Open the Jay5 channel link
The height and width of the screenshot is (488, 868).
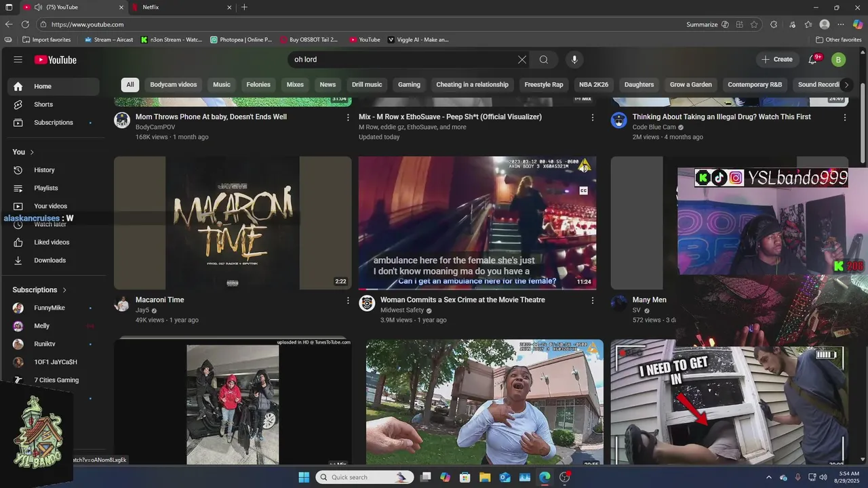(x=142, y=310)
